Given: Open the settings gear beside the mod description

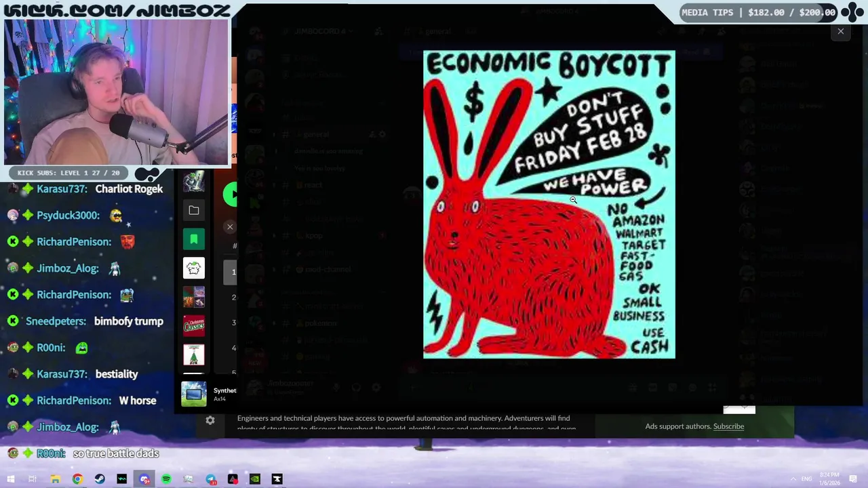Looking at the screenshot, I should (210, 421).
